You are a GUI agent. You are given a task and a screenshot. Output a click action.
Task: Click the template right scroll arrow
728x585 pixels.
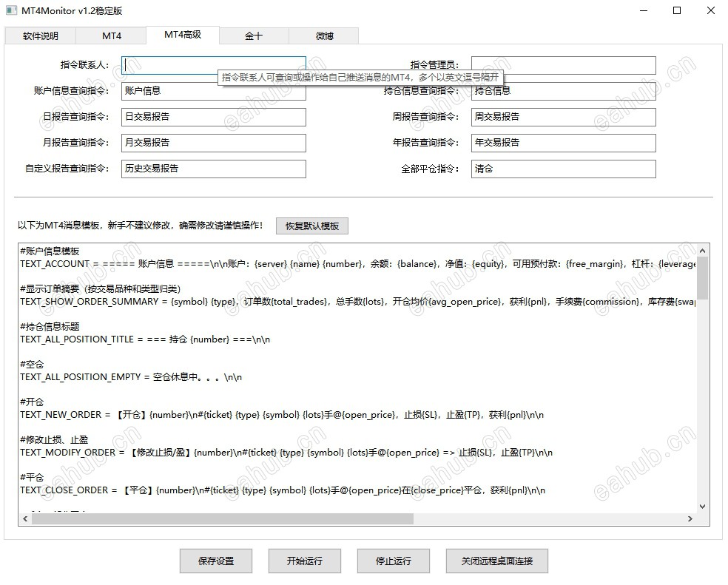click(690, 518)
